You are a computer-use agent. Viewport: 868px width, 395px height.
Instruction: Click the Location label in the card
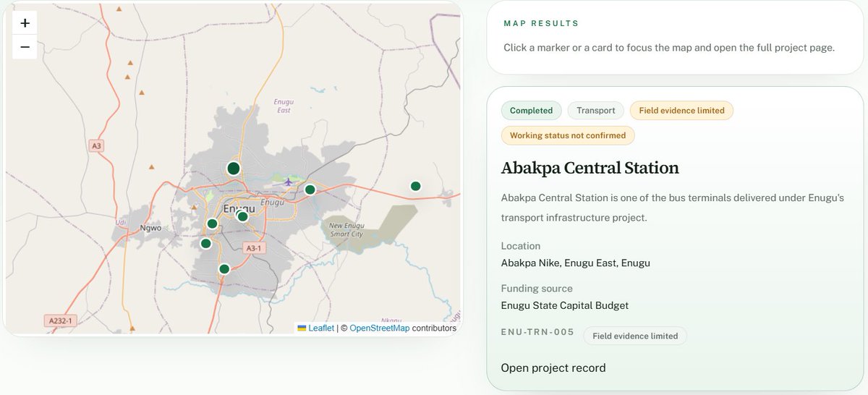521,246
